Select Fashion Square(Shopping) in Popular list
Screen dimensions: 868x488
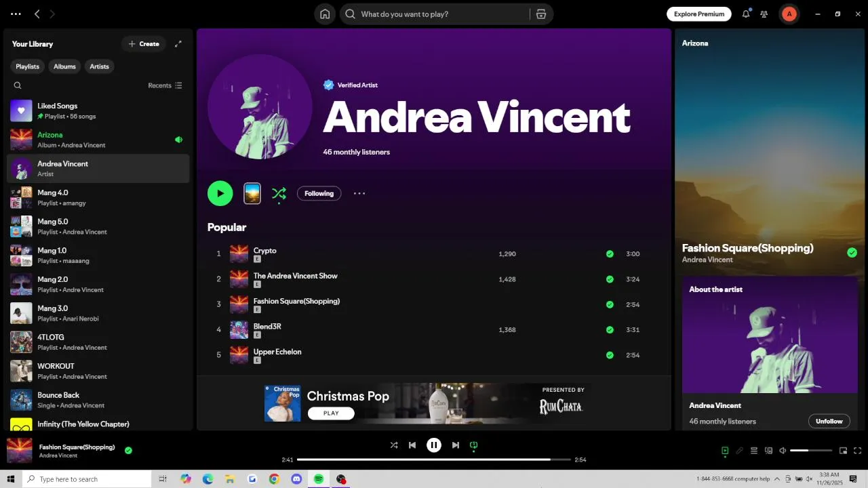pyautogui.click(x=296, y=301)
